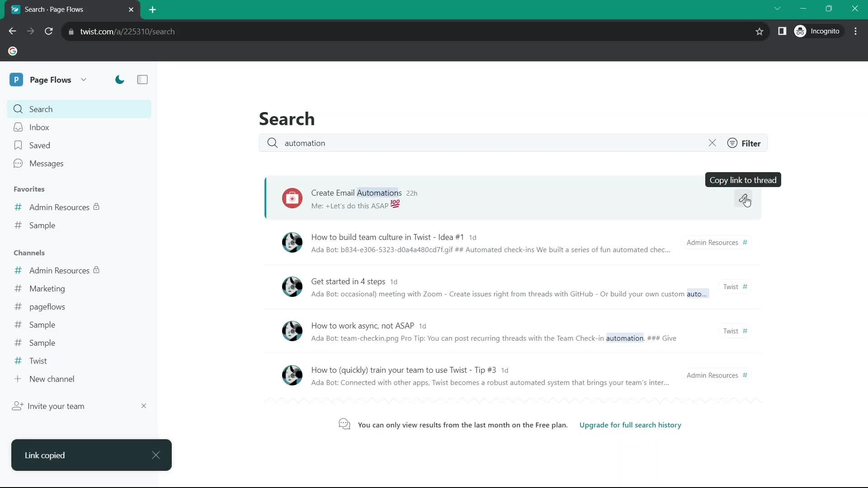Click the dark mode toggle icon
868x488 pixels.
119,79
